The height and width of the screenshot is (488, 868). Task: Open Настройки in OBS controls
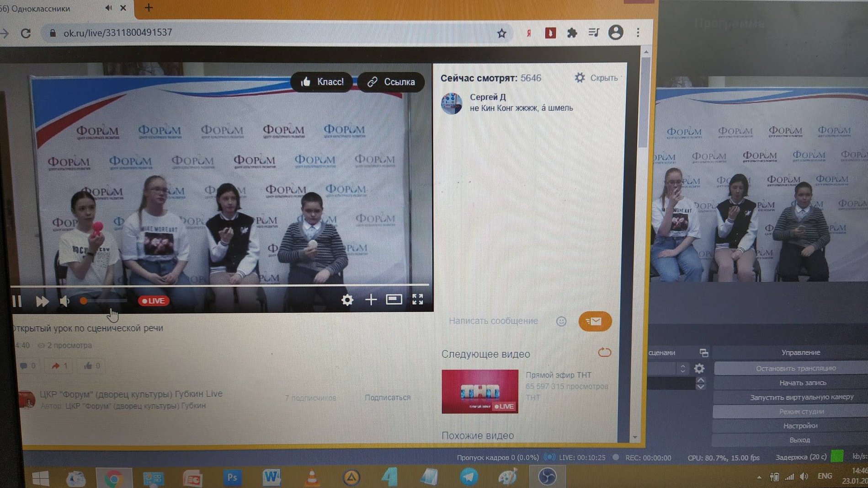click(x=800, y=426)
